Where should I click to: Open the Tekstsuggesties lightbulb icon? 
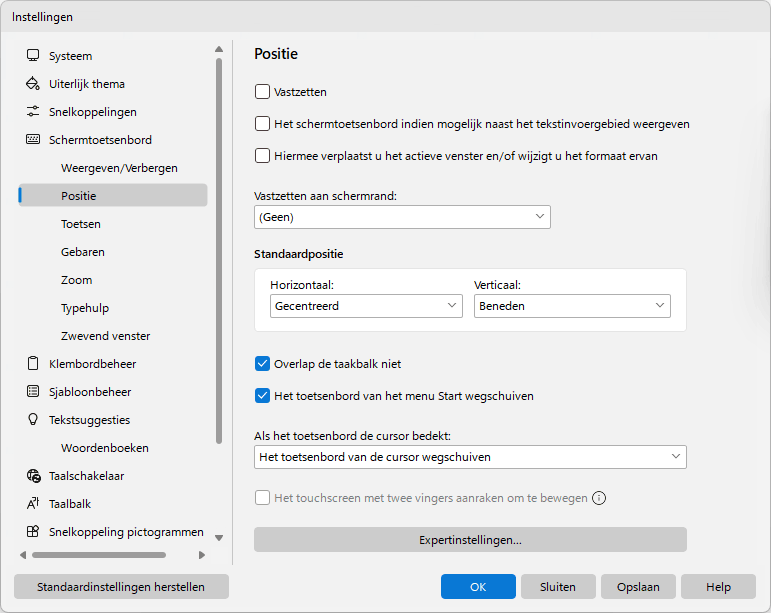point(33,419)
